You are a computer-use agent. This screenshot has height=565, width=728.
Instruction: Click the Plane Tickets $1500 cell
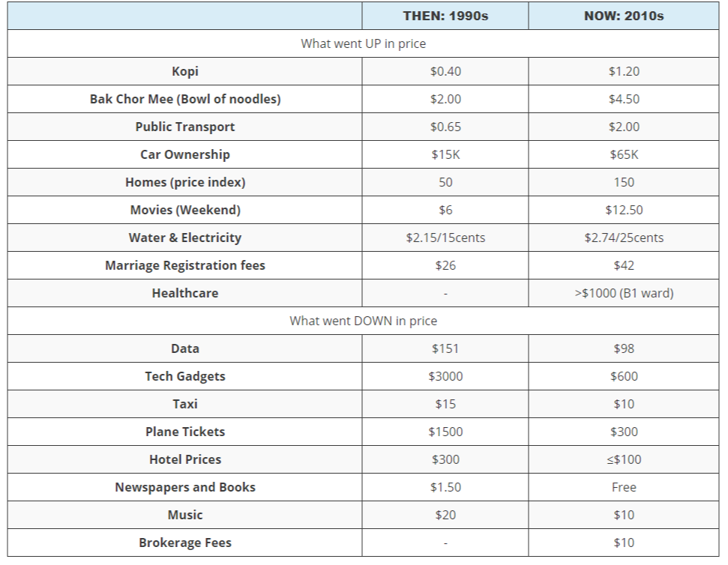pyautogui.click(x=445, y=432)
